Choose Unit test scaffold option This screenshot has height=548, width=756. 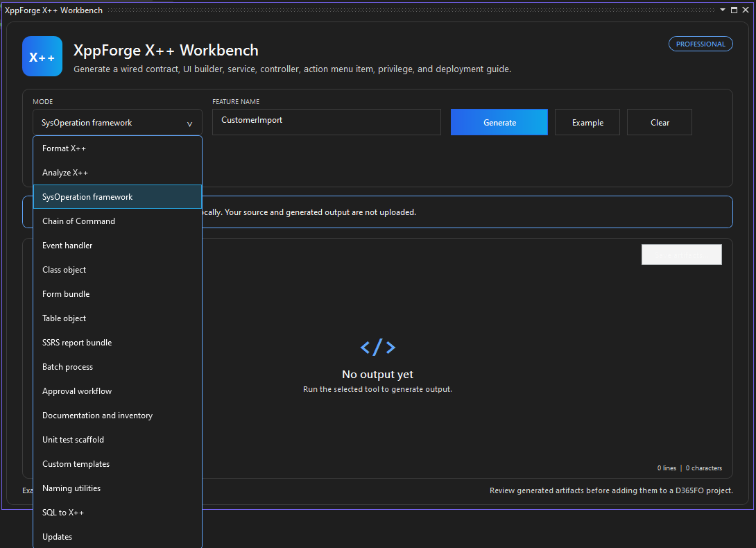(x=117, y=440)
